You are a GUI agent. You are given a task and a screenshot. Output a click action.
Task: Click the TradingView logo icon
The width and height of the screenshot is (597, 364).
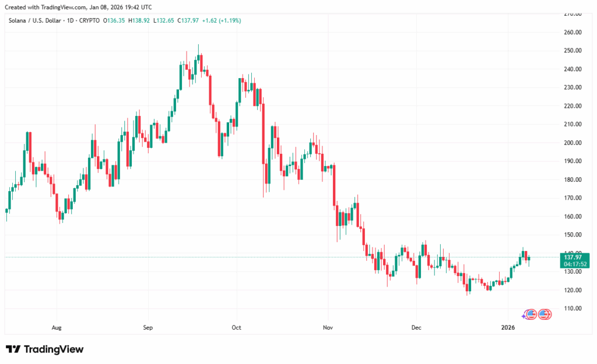tap(13, 349)
